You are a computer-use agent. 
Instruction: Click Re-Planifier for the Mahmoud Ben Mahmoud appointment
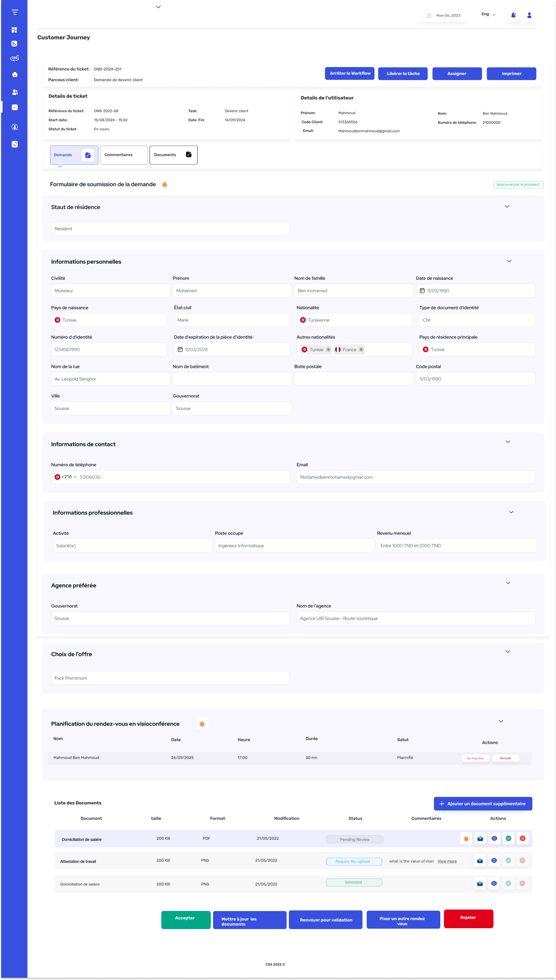point(475,758)
